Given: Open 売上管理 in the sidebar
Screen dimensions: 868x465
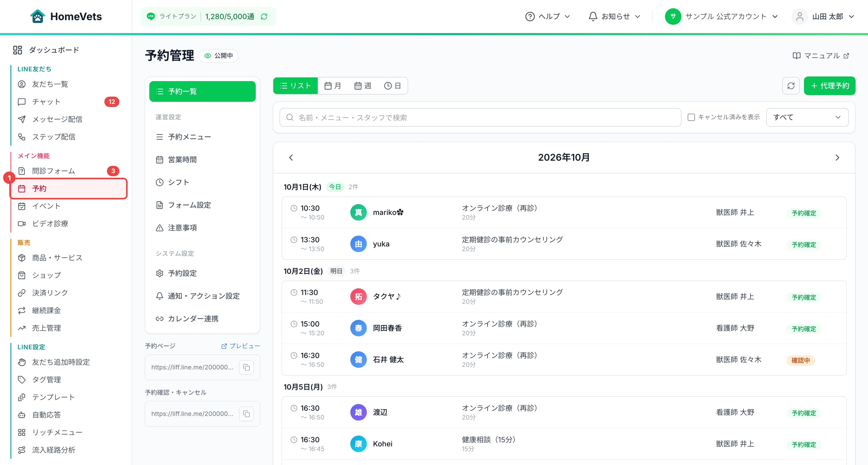Looking at the screenshot, I should 68,328.
